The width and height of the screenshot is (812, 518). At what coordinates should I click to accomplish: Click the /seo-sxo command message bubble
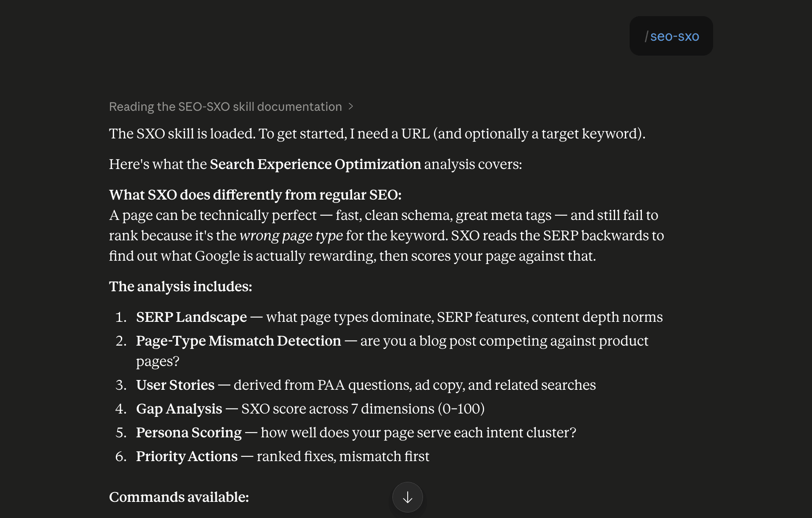pyautogui.click(x=671, y=36)
